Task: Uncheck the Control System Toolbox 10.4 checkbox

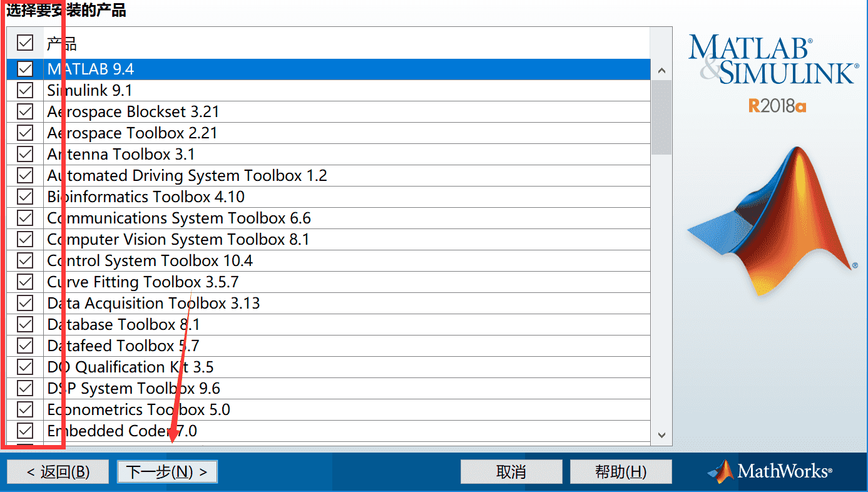Action: point(25,260)
